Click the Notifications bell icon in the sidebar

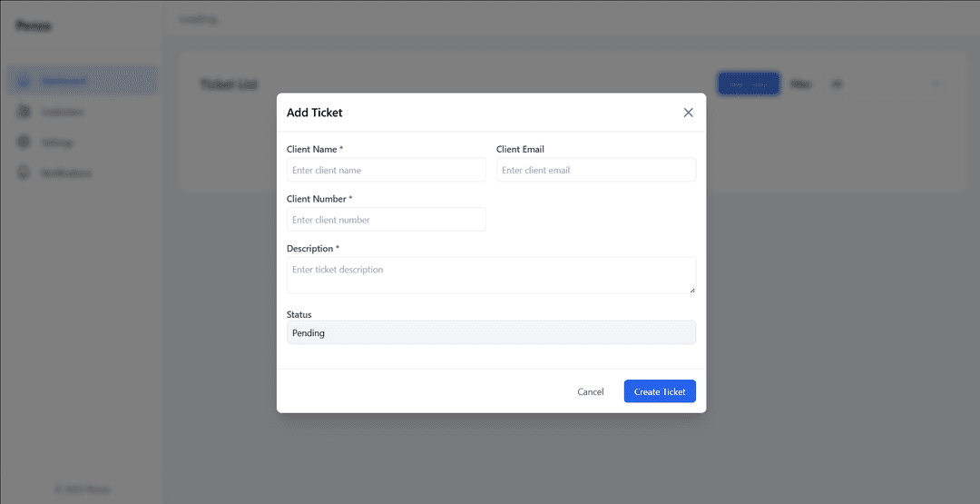[x=24, y=173]
